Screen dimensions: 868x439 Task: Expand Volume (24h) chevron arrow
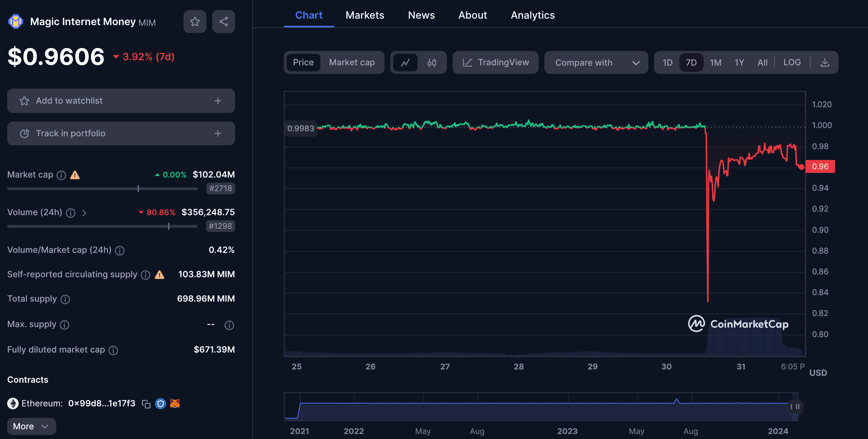[x=84, y=213]
